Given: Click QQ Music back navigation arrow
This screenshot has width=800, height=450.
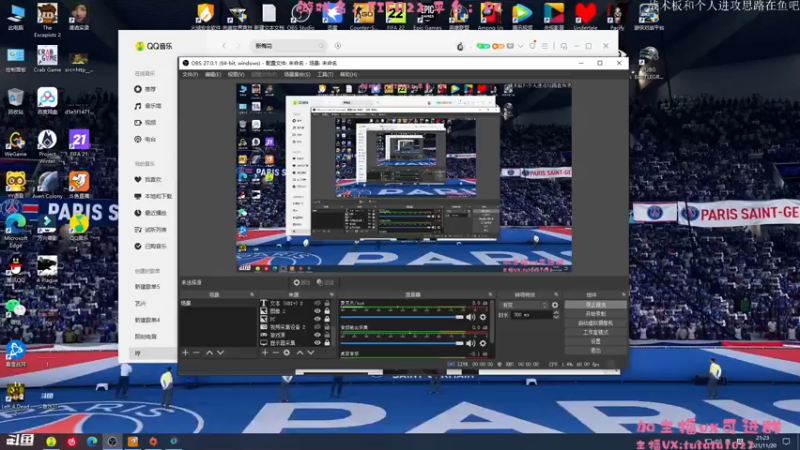Looking at the screenshot, I should tap(224, 46).
